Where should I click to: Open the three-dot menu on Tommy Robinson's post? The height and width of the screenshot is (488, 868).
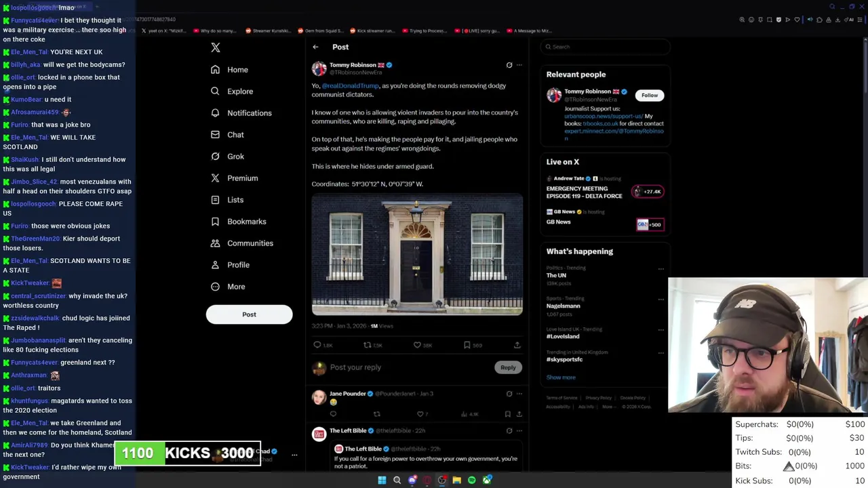pos(519,65)
